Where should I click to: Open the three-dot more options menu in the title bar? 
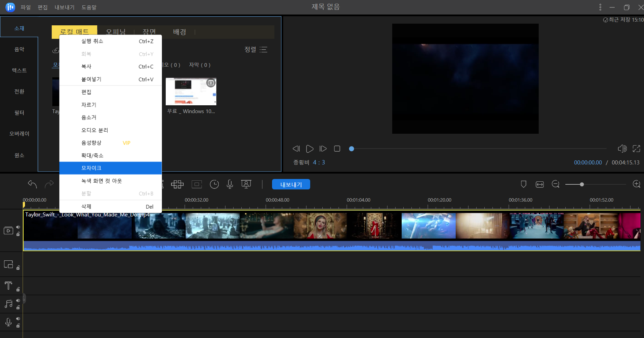point(600,7)
